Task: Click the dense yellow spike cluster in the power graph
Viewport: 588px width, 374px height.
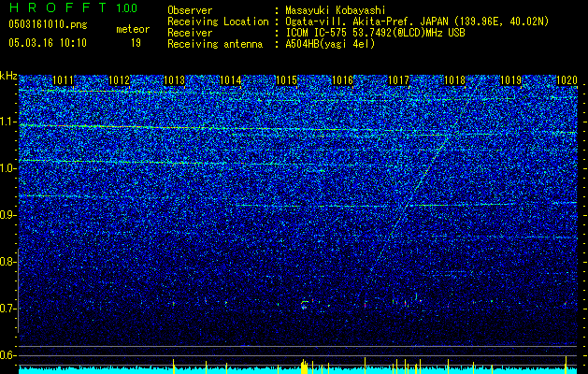Action: (x=305, y=367)
